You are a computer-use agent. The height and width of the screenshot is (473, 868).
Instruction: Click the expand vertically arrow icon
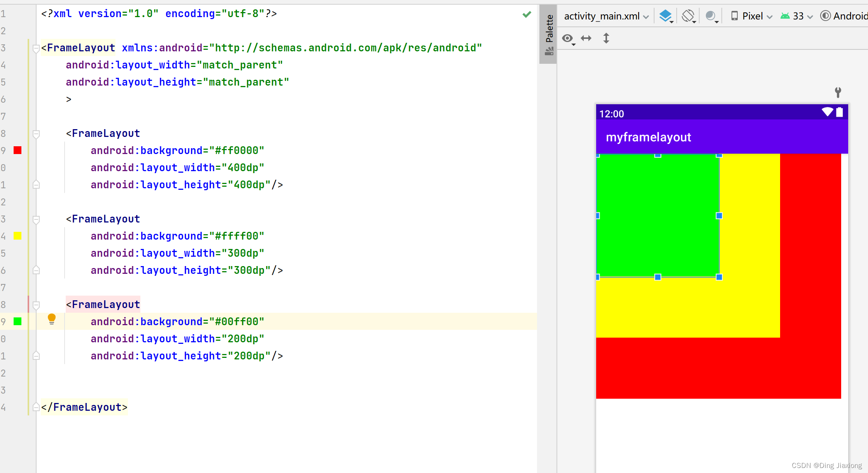(606, 38)
